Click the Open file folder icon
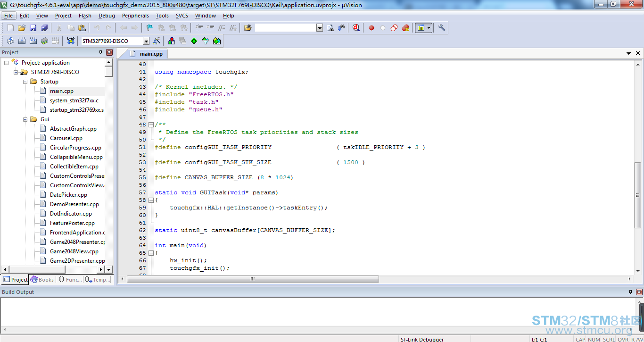 (x=22, y=28)
